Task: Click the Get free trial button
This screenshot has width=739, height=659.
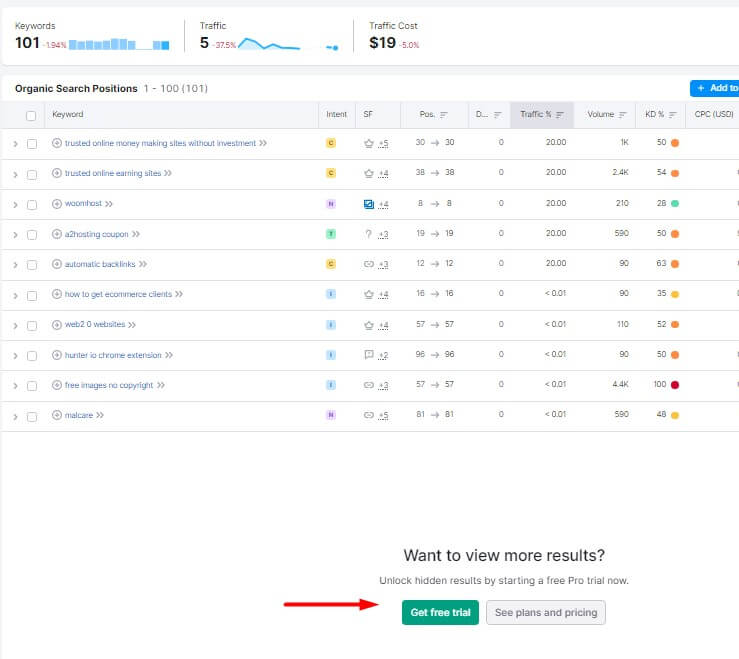Action: [440, 612]
